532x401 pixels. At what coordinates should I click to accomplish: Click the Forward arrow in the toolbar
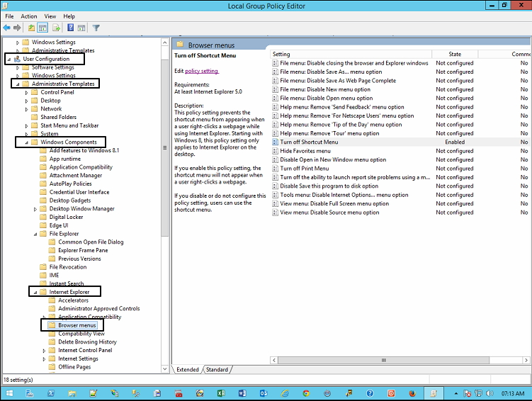(17, 28)
